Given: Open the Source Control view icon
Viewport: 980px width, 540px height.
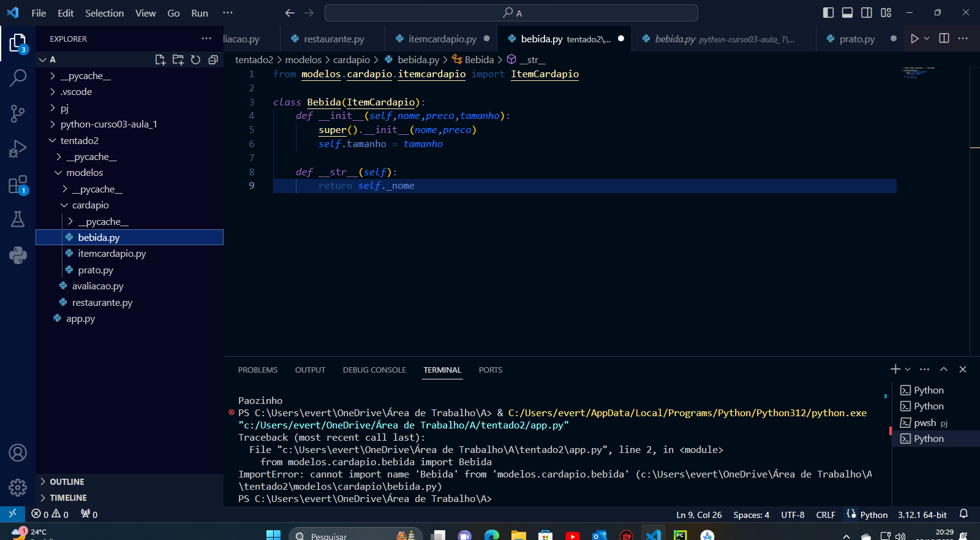Looking at the screenshot, I should (x=18, y=113).
